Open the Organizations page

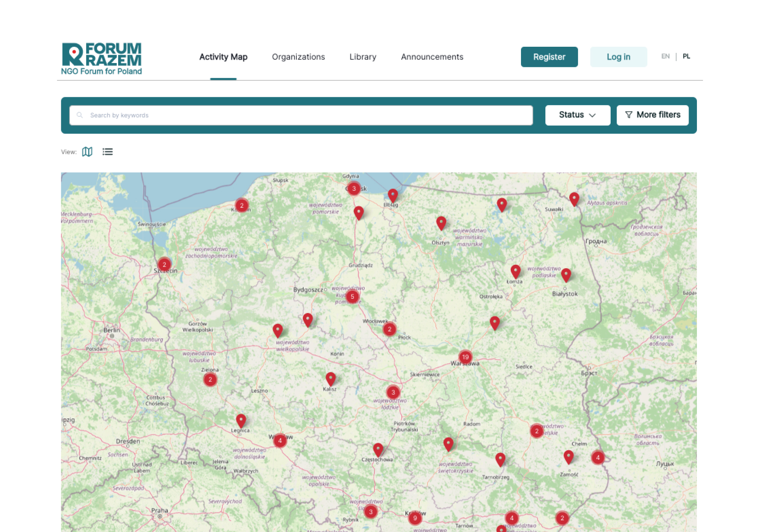(298, 57)
